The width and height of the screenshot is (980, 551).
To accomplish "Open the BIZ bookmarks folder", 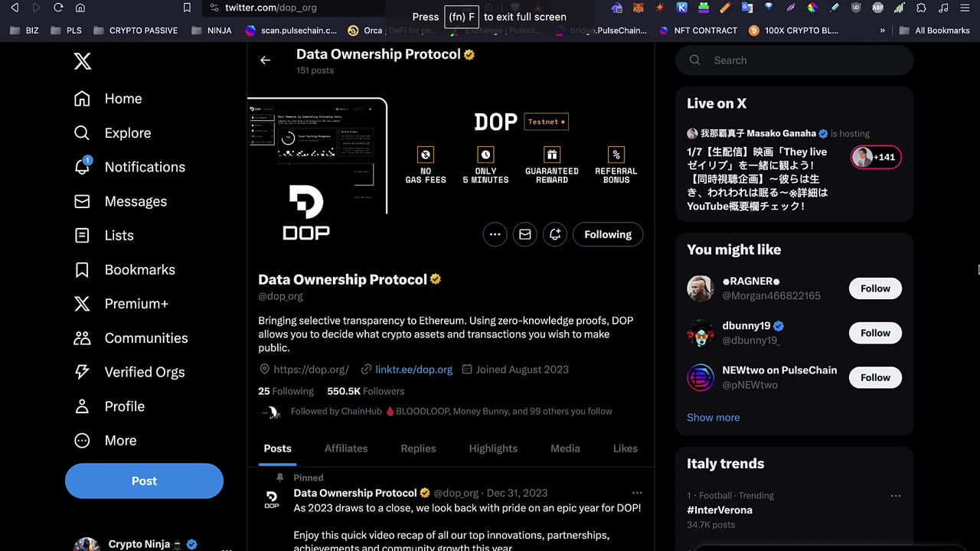I will pos(24,31).
